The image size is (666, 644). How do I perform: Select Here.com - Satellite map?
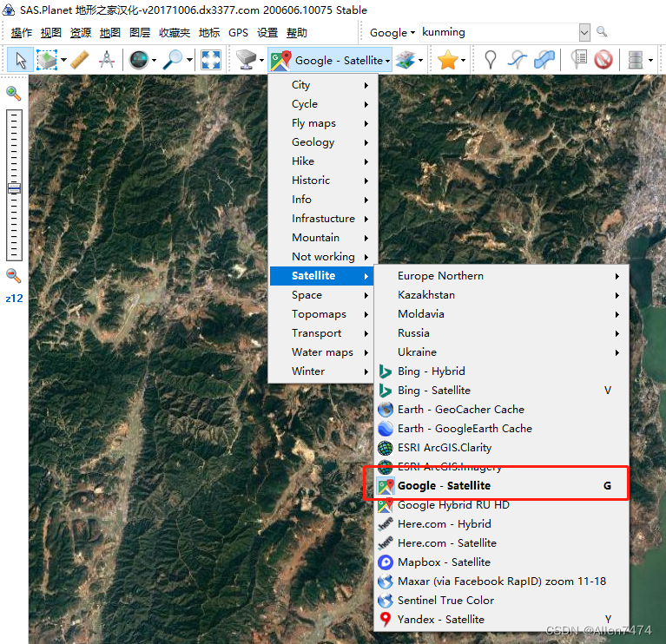tap(502, 543)
